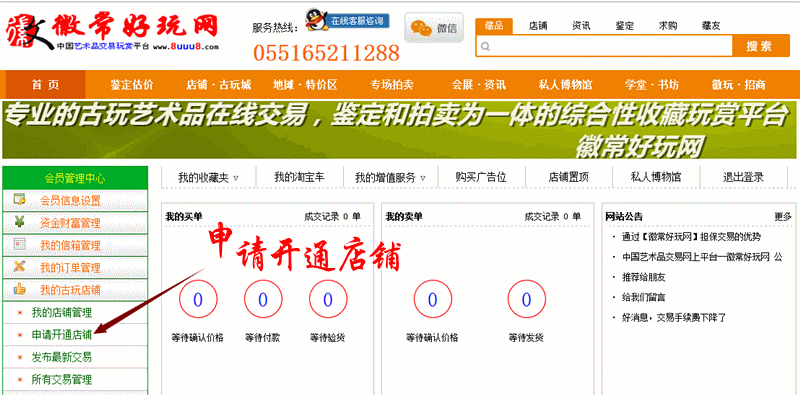Open 徽玩·招商 navigation item
Screen dimensions: 800x395
tap(739, 85)
